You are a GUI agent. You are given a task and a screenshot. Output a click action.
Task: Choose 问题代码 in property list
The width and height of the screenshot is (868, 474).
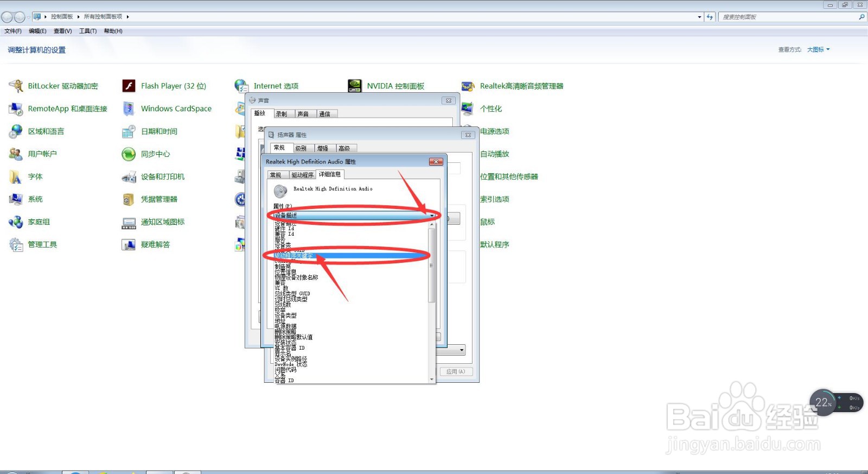click(x=285, y=370)
